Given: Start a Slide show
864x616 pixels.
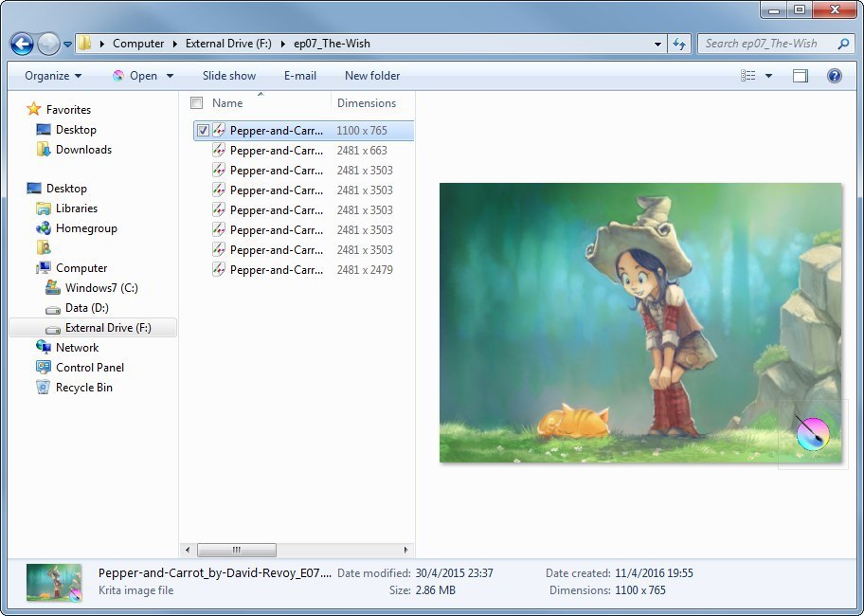Looking at the screenshot, I should [228, 76].
